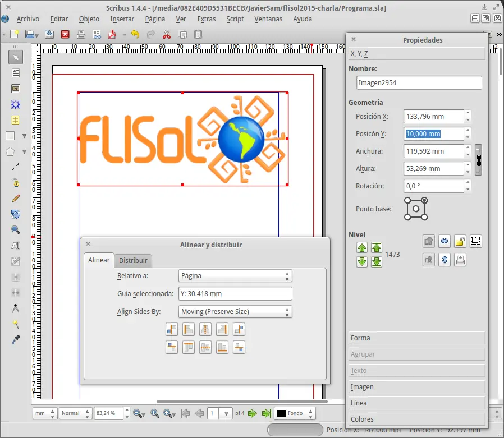
Task: Activate the Freehand Line pencil tool
Action: tap(15, 199)
